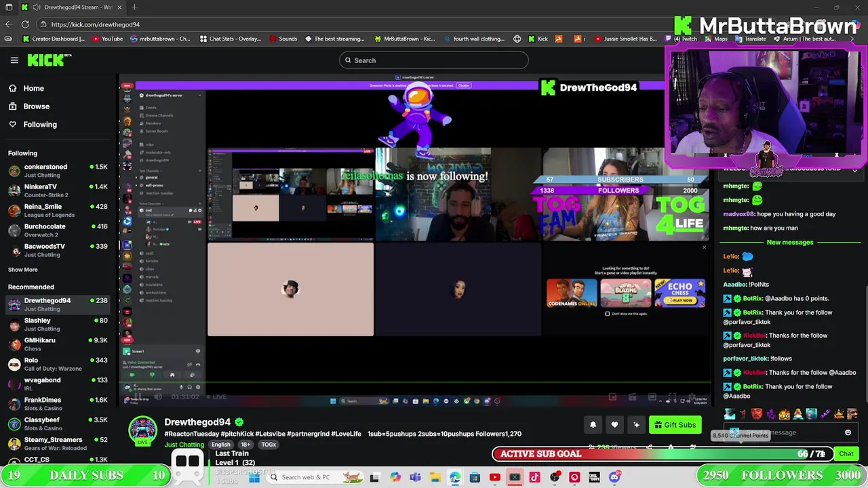
Task: Open the YouTube bookmark
Action: tap(107, 39)
